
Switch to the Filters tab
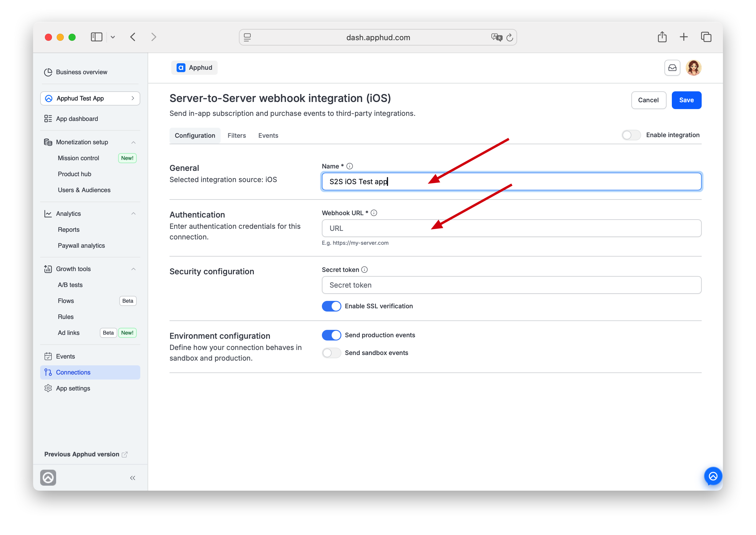pos(237,135)
